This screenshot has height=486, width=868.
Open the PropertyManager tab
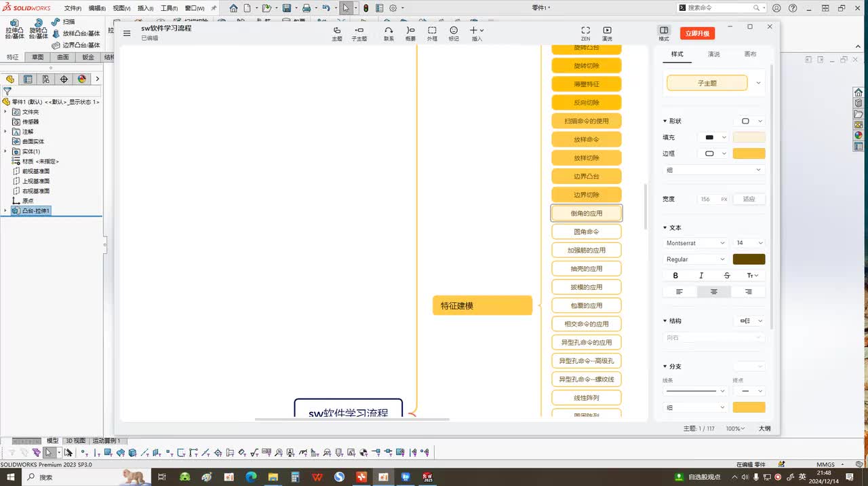(28, 79)
